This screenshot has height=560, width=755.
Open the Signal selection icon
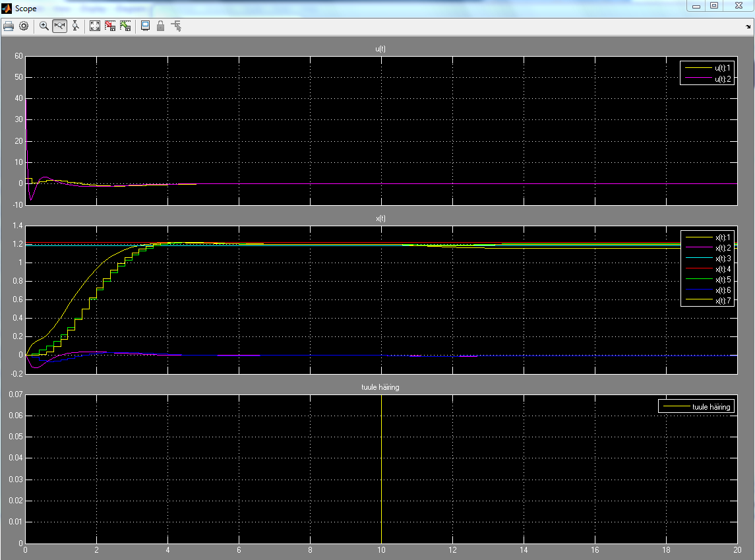click(x=176, y=26)
